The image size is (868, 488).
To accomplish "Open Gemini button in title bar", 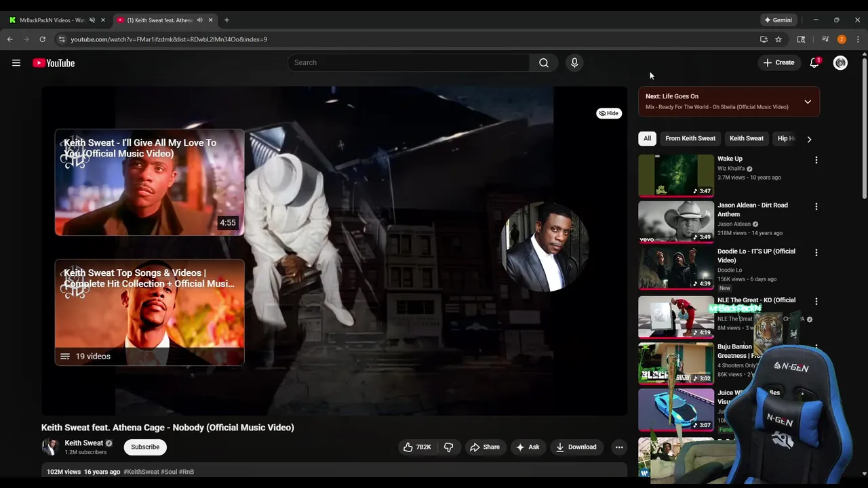I will pyautogui.click(x=778, y=20).
